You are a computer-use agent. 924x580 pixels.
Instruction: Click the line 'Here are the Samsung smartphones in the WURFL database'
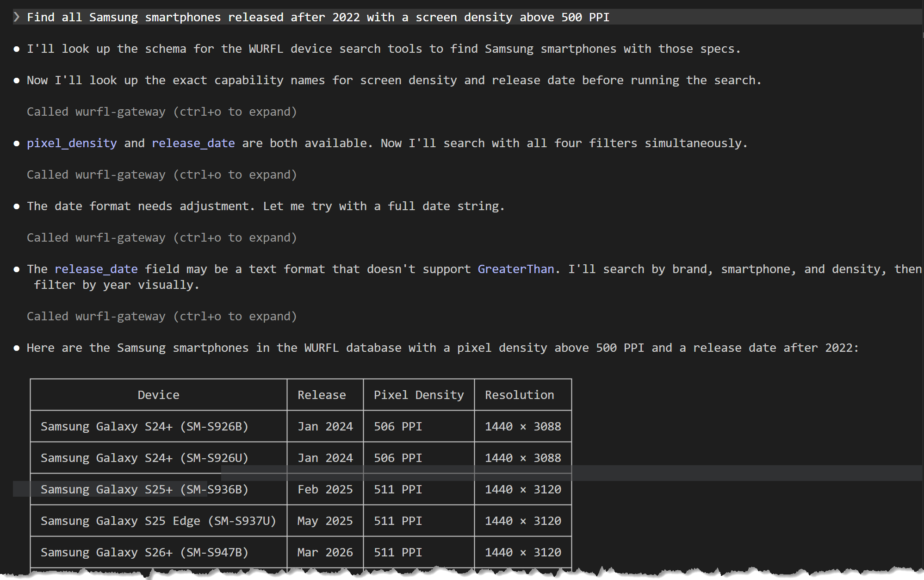pyautogui.click(x=443, y=348)
